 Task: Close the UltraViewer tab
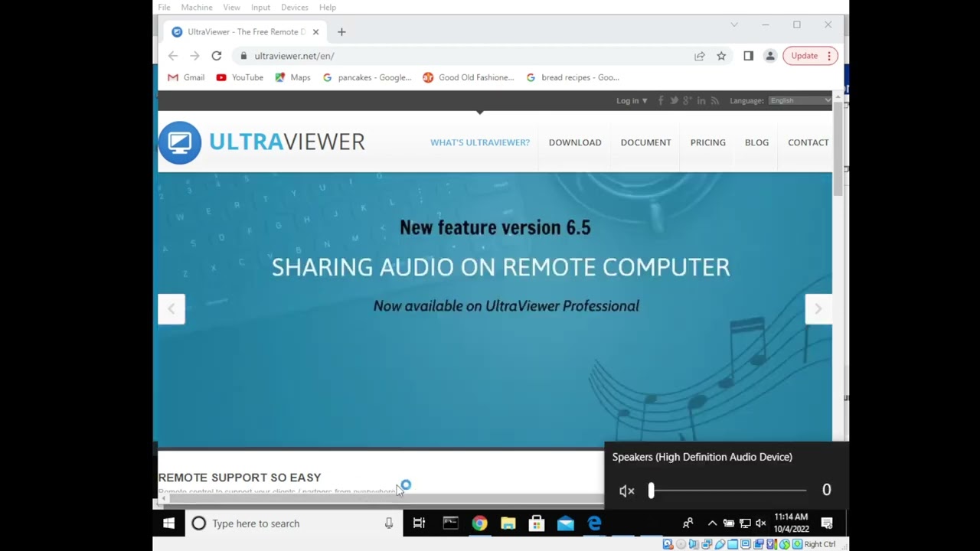[315, 32]
